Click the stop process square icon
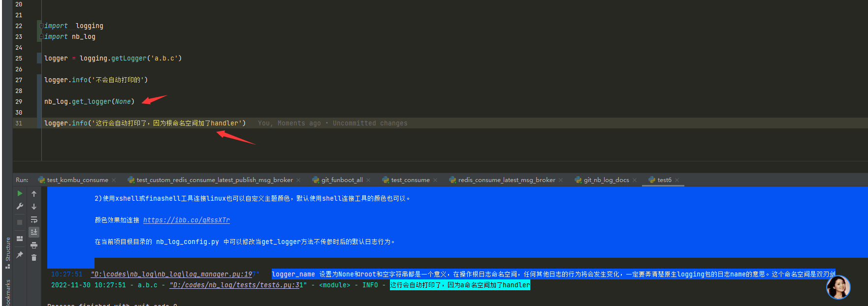This screenshot has width=868, height=306. click(20, 222)
